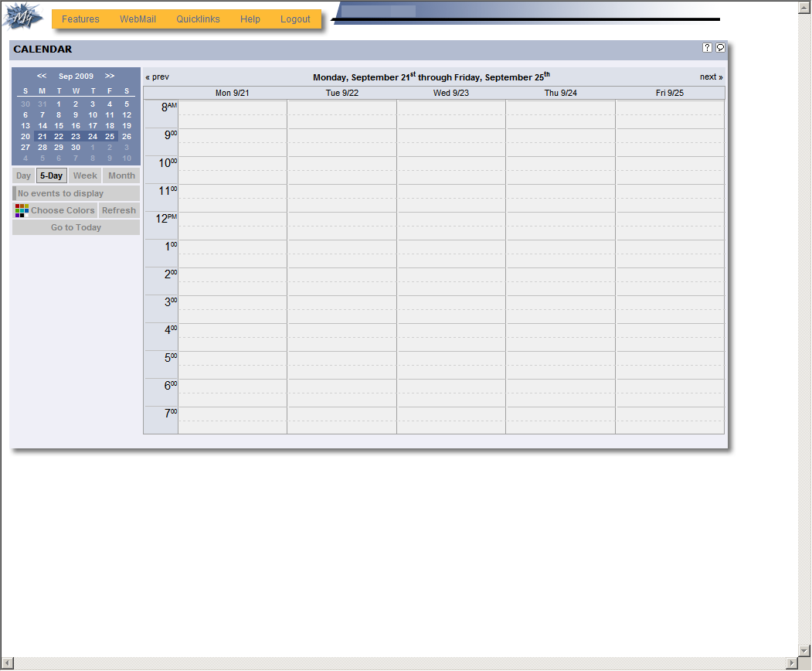Click the Choose Colors palette icon
Image resolution: width=812 pixels, height=671 pixels.
click(x=22, y=210)
